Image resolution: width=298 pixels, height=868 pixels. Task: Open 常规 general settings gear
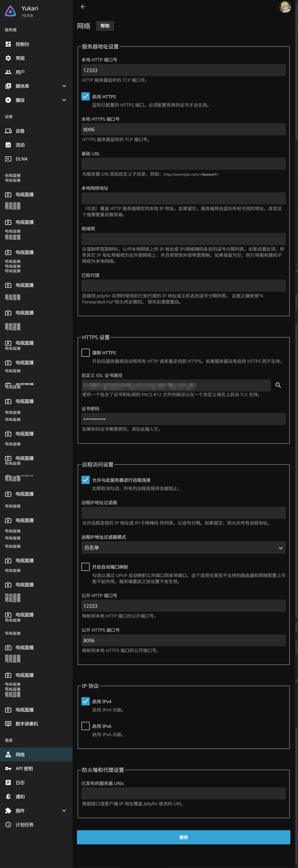8,58
